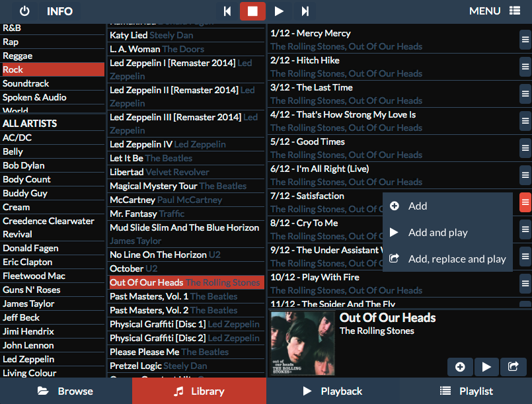Screen dimensions: 532x404
Task: Open album L. A. Woman by The Doors
Action: tap(186, 49)
